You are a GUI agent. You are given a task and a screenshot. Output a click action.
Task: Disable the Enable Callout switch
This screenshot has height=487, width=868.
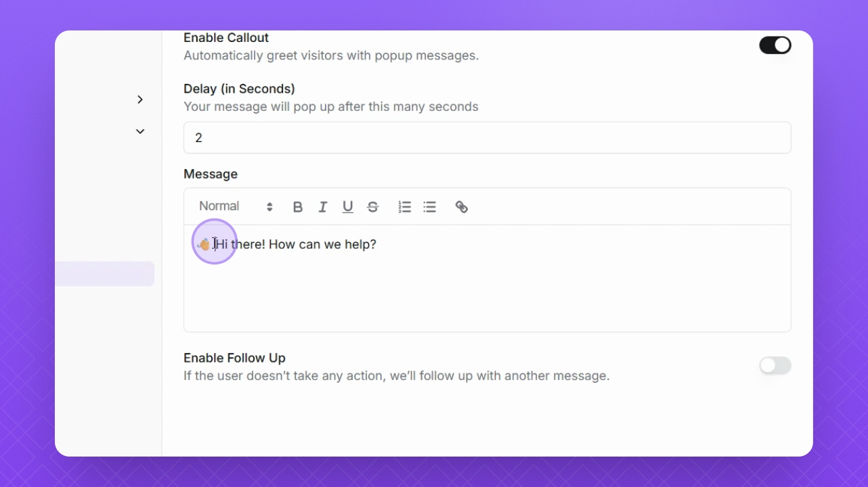point(775,45)
